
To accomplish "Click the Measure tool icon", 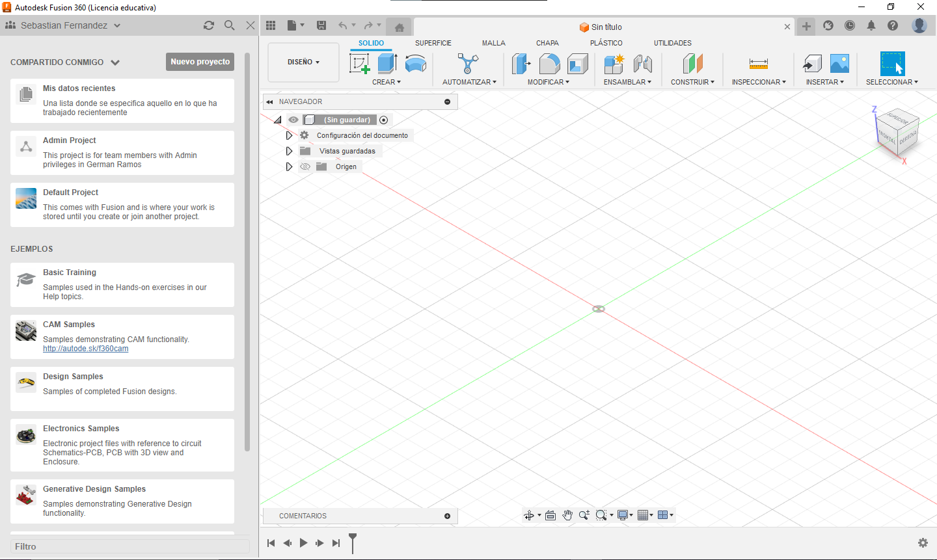I will coord(759,64).
